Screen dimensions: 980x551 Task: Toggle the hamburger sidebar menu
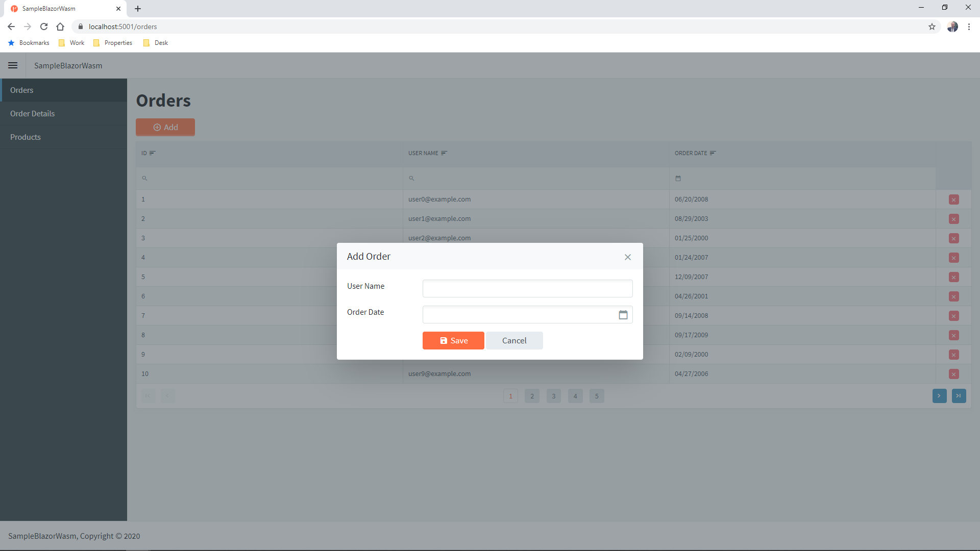(x=13, y=65)
